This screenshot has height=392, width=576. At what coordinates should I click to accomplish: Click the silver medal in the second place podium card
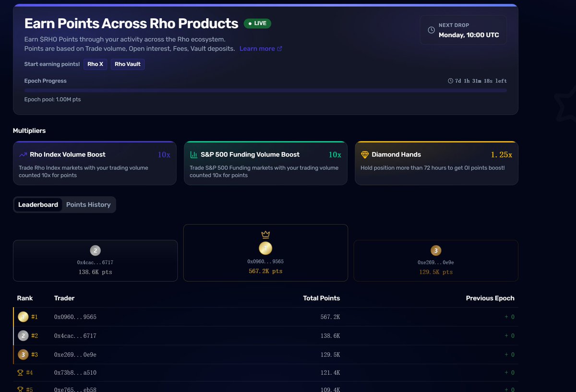point(95,250)
